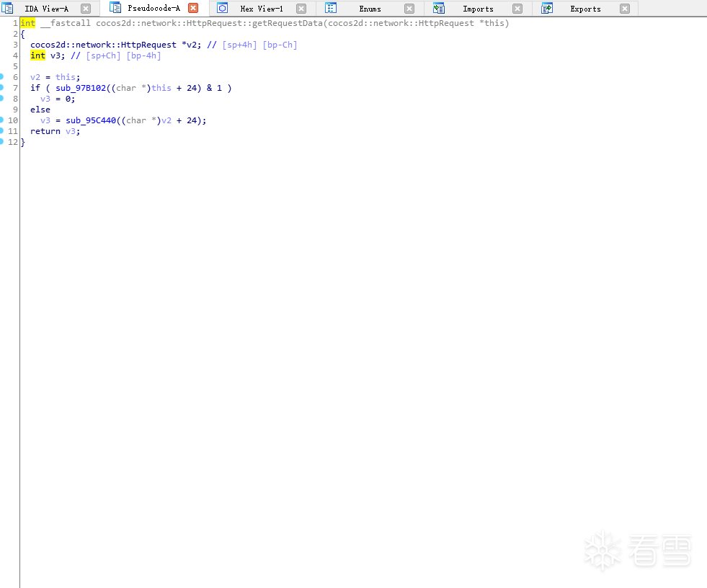707x588 pixels.
Task: Click the sub_97B102 function call
Action: tap(81, 88)
